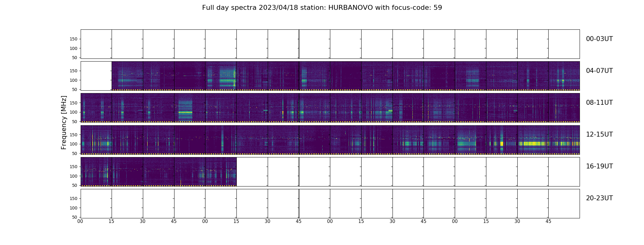Click the 50 tick in the 00-03UT row
644x245 pixels.
(x=75, y=58)
